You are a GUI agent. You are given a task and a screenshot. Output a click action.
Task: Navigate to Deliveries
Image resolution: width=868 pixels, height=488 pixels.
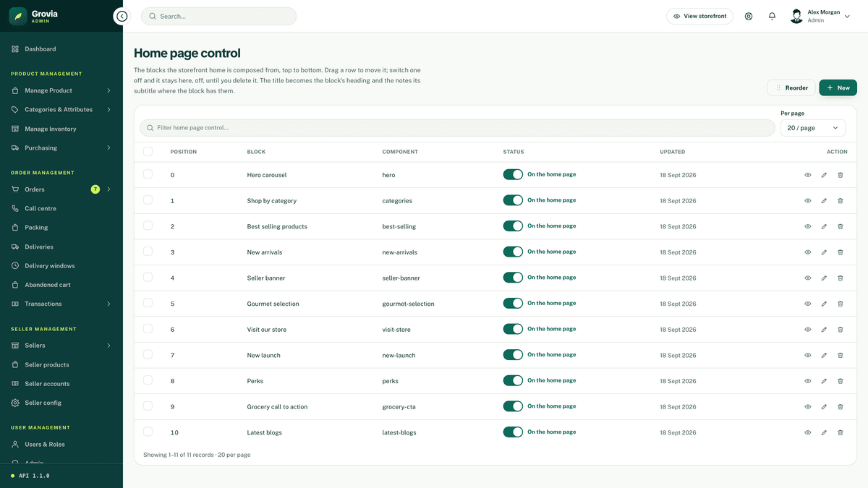[x=61, y=247]
